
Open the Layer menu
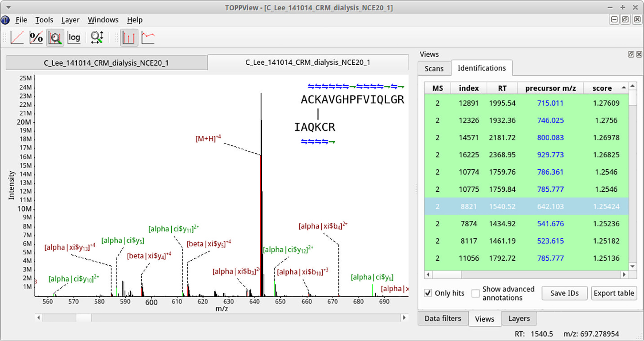[x=70, y=20]
